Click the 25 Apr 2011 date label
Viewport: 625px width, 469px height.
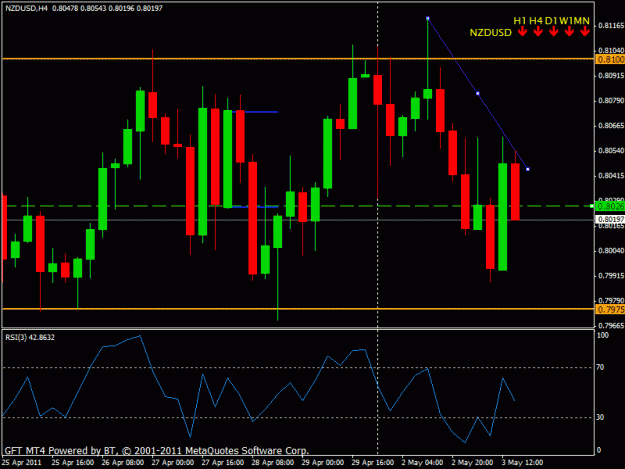[22, 463]
